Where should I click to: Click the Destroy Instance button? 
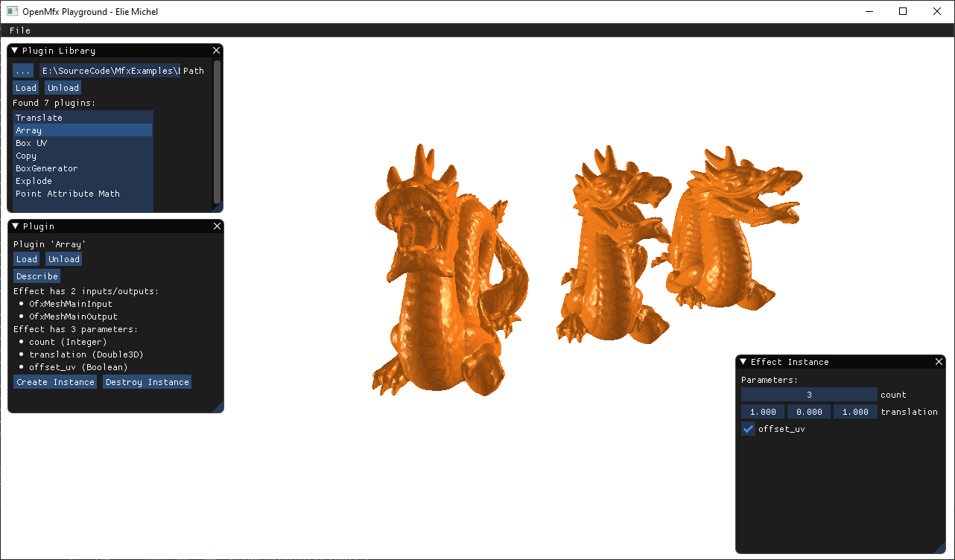point(147,382)
